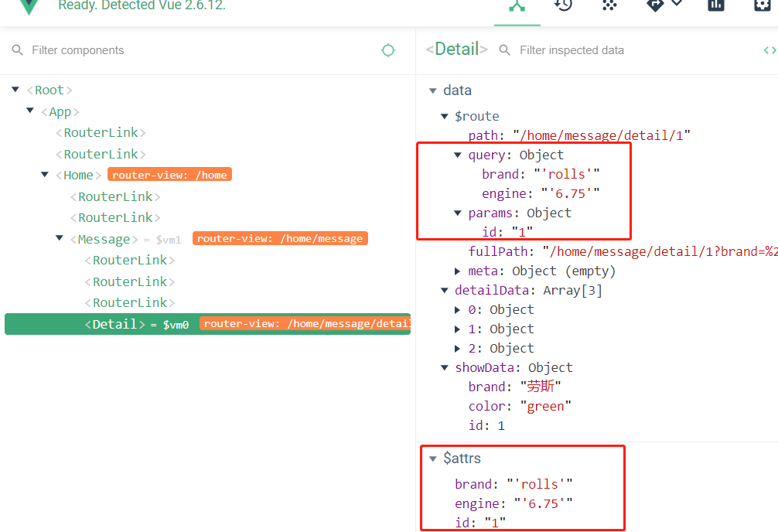Click $attrs engine value
The image size is (778, 532).
coord(544,503)
